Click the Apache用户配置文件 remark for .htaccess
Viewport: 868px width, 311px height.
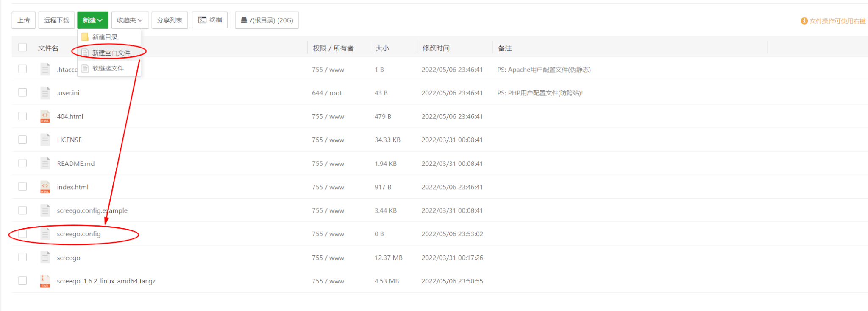(x=544, y=70)
